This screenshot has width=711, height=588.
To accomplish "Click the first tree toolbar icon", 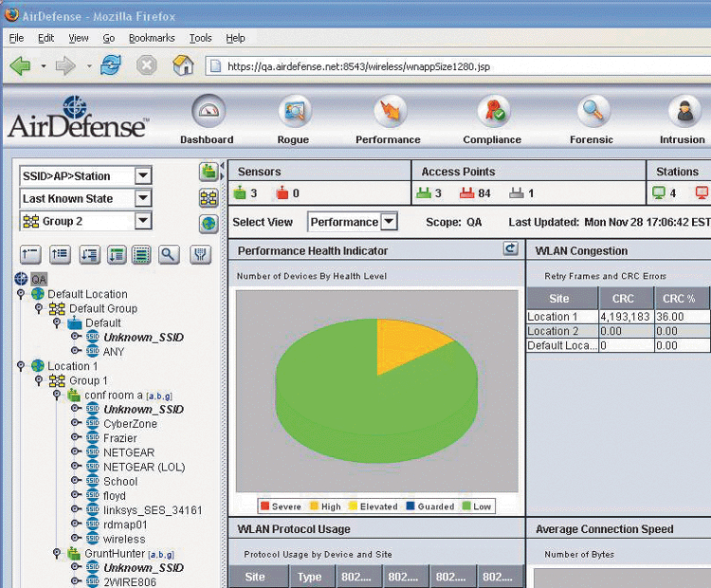I will coord(30,254).
